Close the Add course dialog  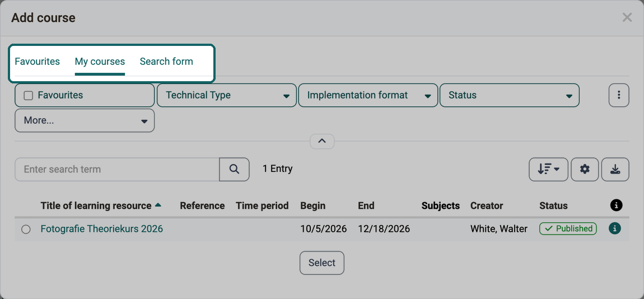coord(627,17)
